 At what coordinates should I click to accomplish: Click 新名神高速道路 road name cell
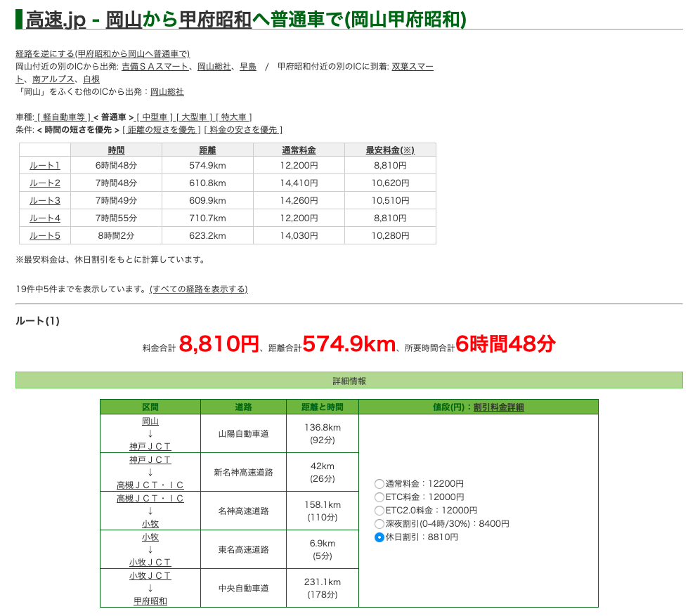[243, 473]
